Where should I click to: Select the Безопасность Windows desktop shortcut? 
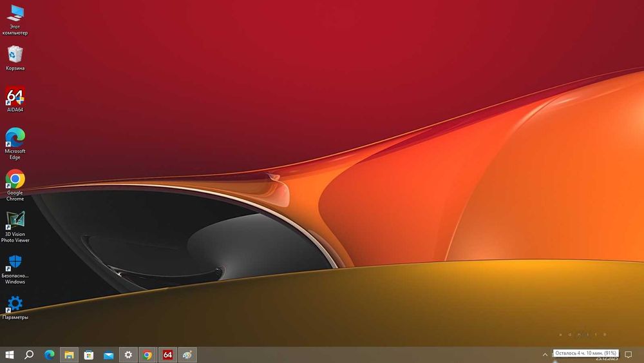[15, 270]
